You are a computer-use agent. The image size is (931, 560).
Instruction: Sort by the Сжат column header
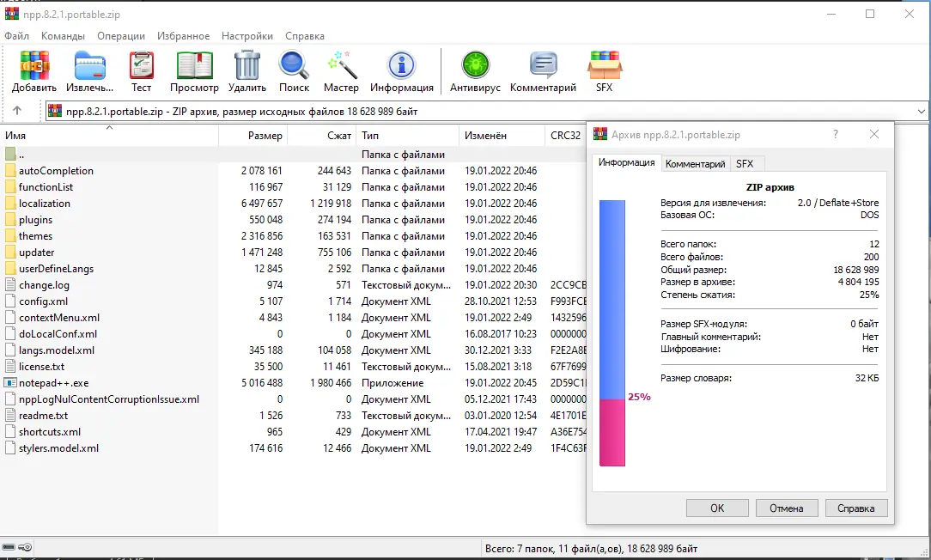(322, 136)
